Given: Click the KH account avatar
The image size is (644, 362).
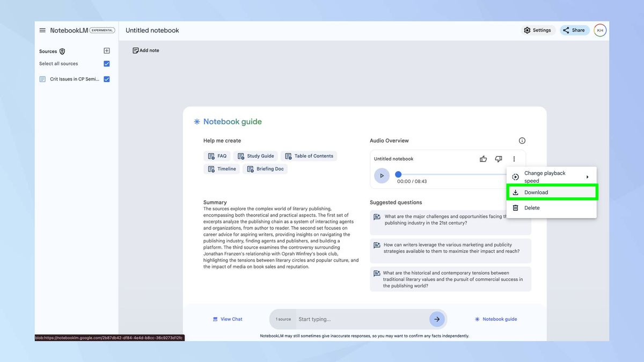Looking at the screenshot, I should (x=600, y=30).
